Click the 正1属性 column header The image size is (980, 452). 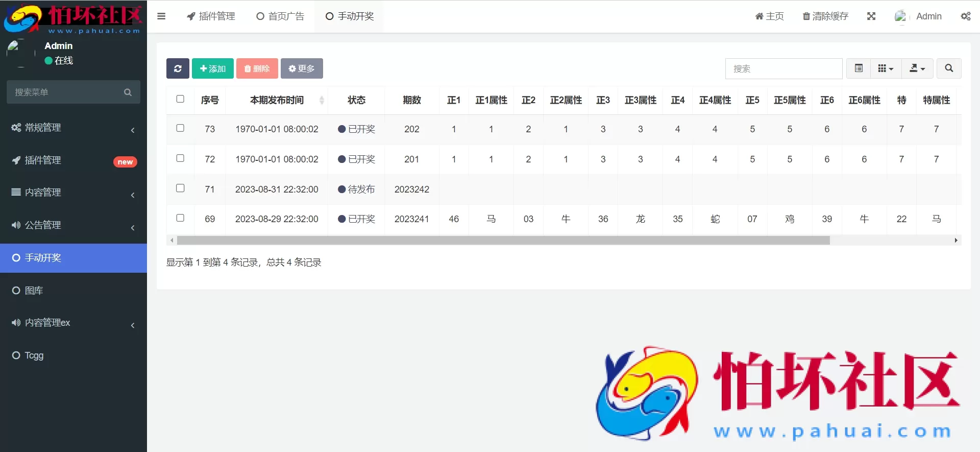[x=491, y=100]
